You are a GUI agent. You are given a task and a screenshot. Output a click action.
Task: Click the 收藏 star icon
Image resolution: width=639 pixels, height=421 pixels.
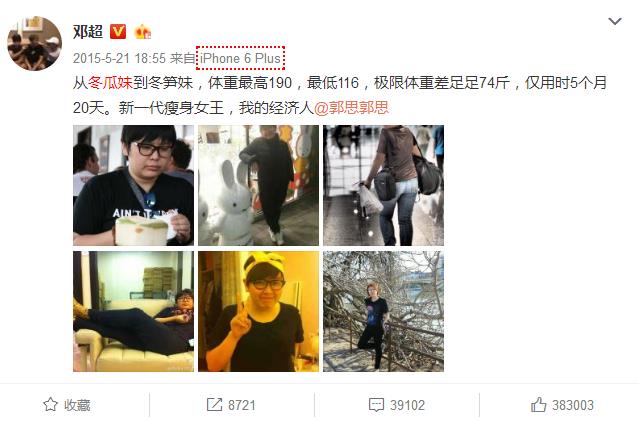pos(50,405)
